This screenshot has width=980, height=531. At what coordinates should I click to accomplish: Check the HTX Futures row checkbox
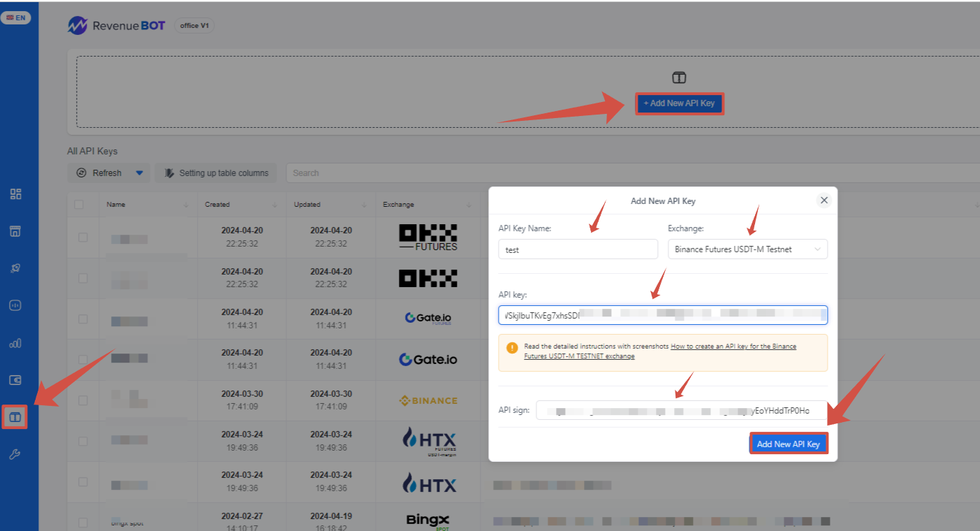[83, 441]
